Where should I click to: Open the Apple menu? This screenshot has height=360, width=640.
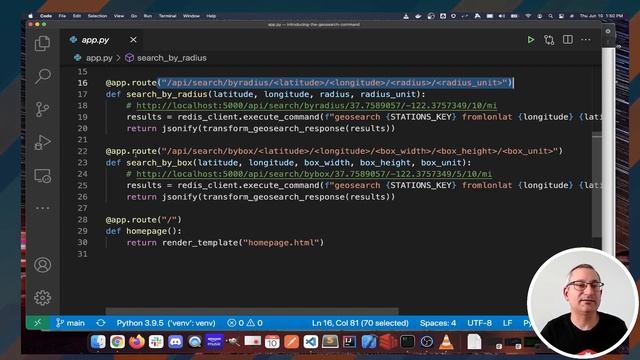(31, 16)
